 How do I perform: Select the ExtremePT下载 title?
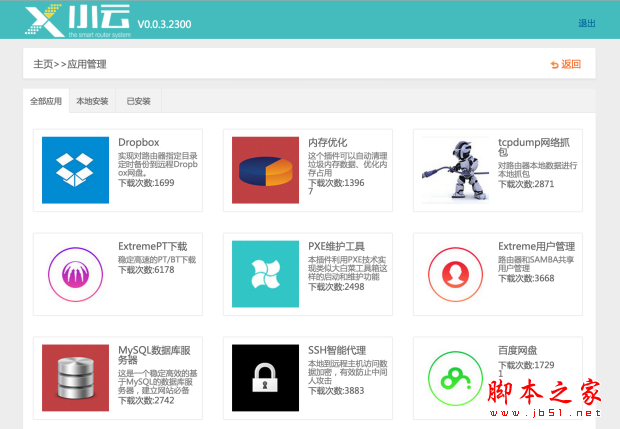pyautogui.click(x=153, y=246)
